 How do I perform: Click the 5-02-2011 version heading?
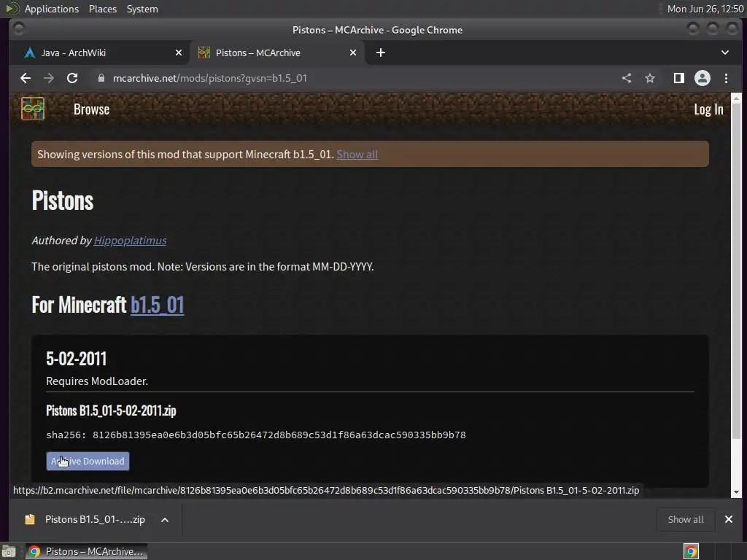(76, 359)
